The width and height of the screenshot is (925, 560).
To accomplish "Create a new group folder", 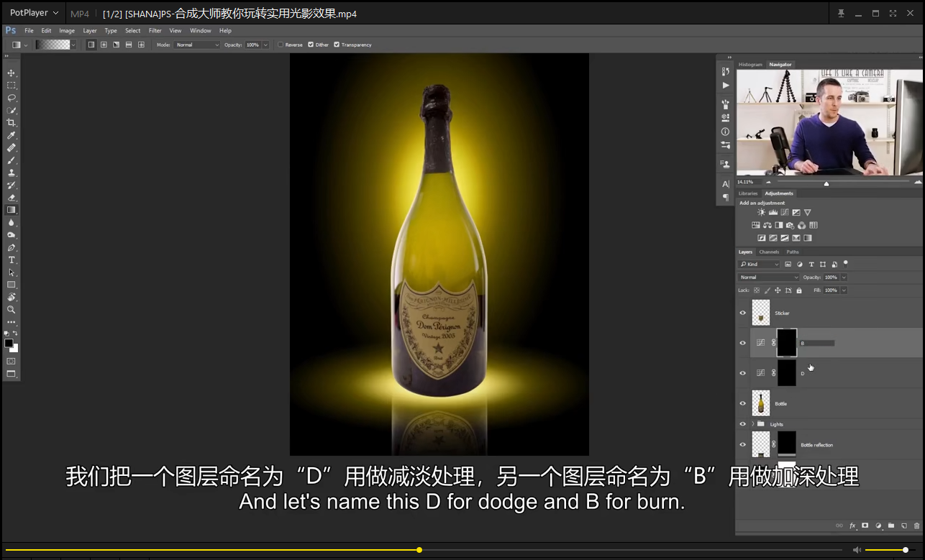I will click(x=891, y=525).
